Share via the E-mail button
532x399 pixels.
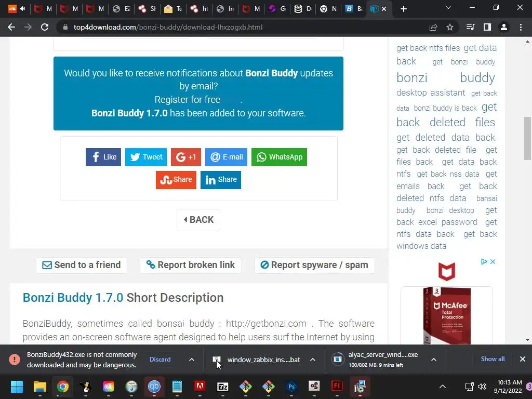(227, 157)
